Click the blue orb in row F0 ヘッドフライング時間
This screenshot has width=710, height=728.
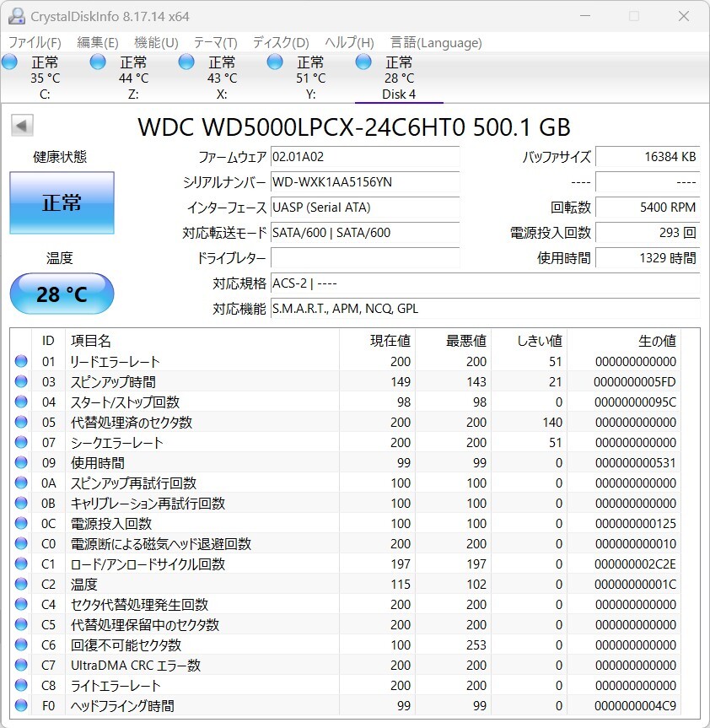point(21,705)
